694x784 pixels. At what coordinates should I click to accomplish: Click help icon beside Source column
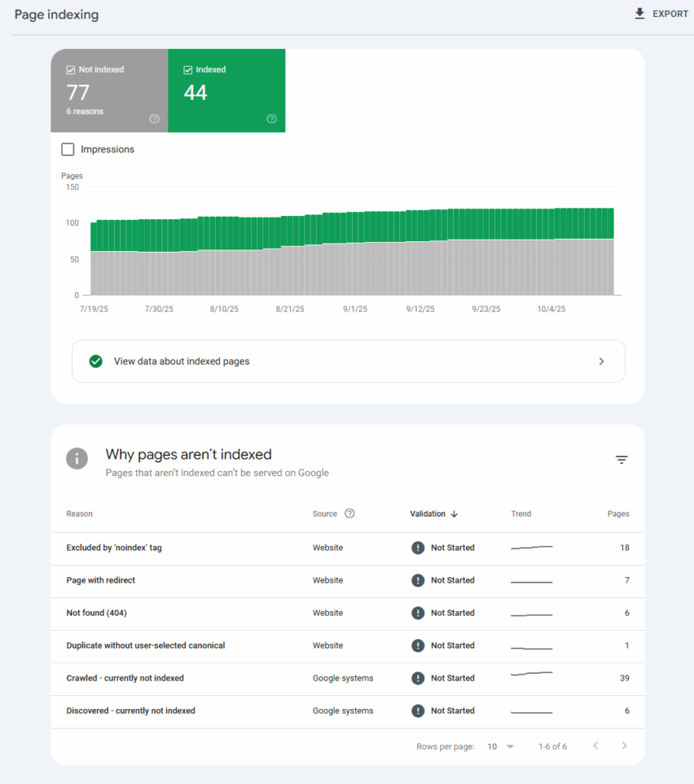350,514
